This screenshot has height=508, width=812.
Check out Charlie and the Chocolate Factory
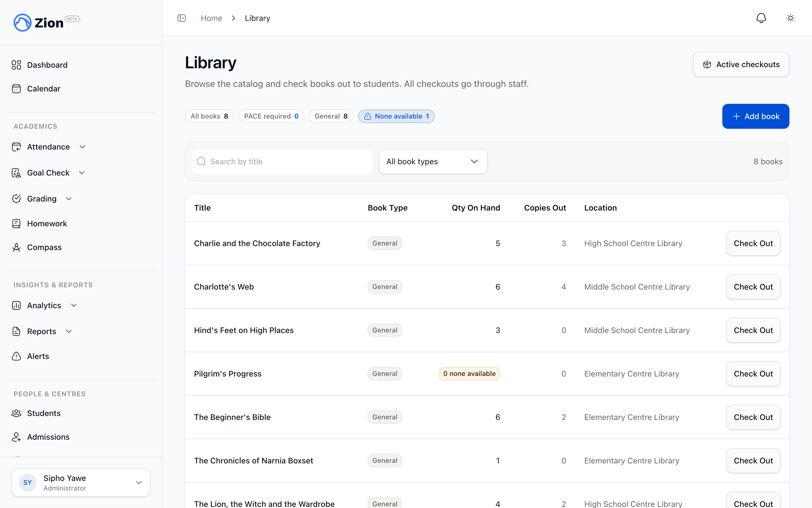pyautogui.click(x=753, y=243)
